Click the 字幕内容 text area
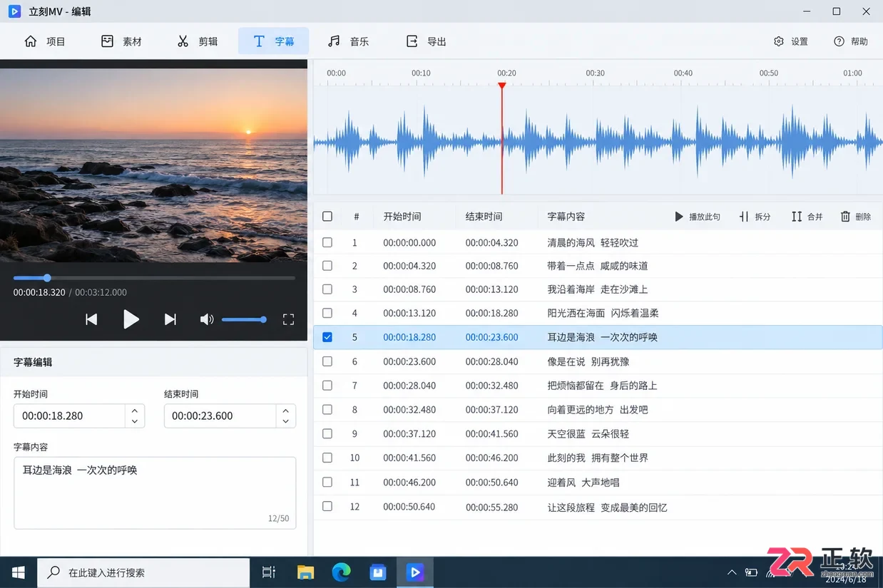 point(155,492)
